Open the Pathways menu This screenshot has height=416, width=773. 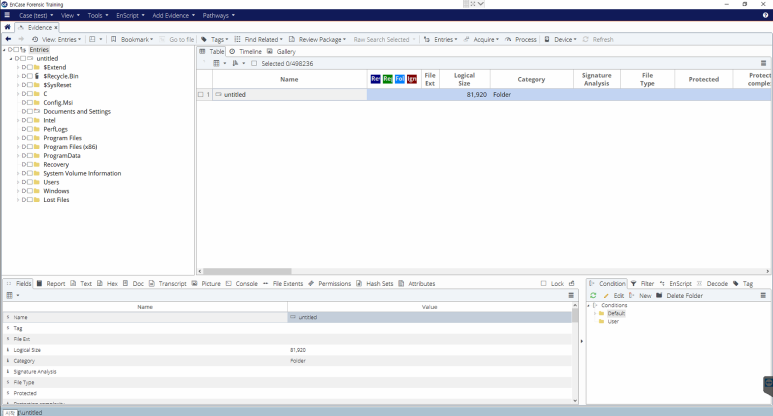point(218,15)
